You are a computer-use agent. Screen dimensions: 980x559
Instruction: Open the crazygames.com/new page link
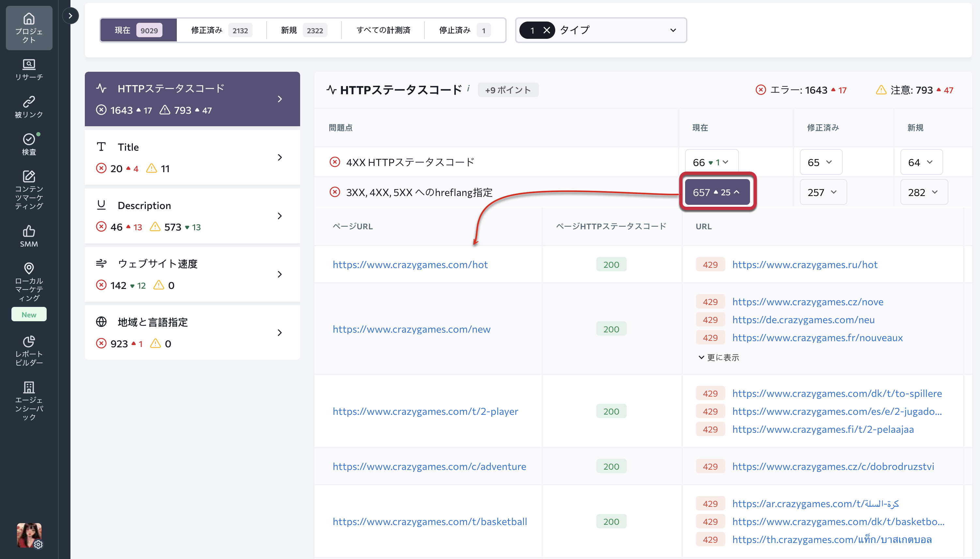point(412,329)
